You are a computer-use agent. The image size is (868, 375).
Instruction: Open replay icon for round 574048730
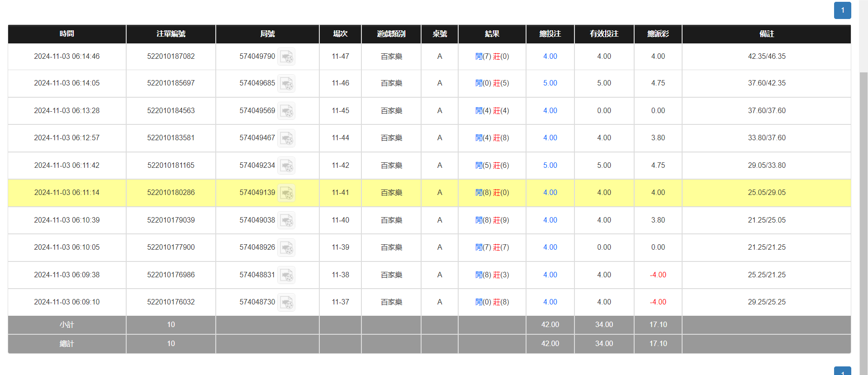(x=286, y=302)
